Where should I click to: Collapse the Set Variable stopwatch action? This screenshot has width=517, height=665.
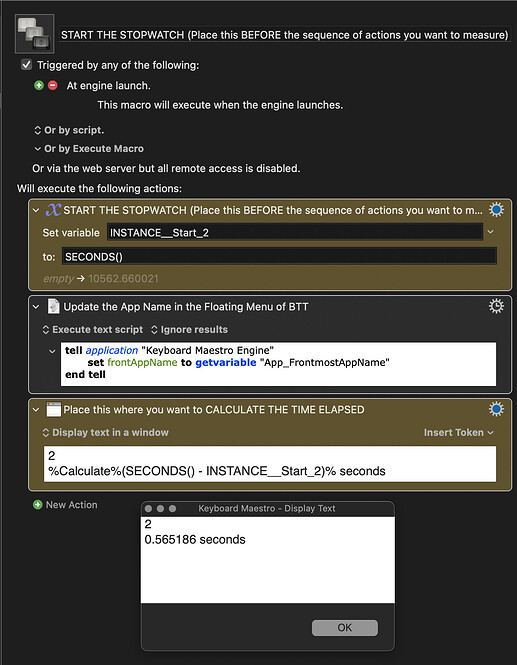tap(36, 210)
